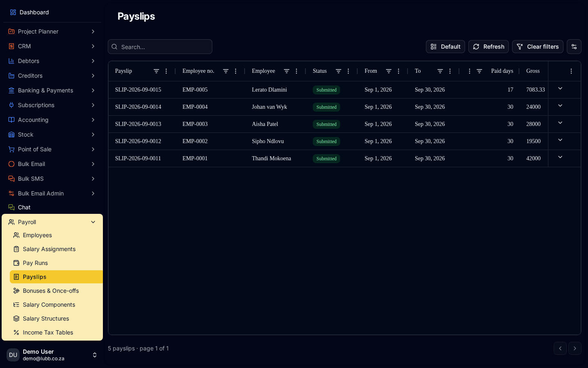Go to the next page
This screenshot has width=588, height=368.
(x=575, y=348)
